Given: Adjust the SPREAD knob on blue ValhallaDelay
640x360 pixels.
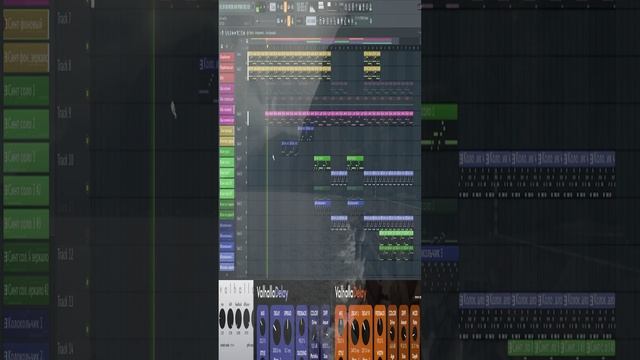Looking at the screenshot, I should pyautogui.click(x=288, y=331).
